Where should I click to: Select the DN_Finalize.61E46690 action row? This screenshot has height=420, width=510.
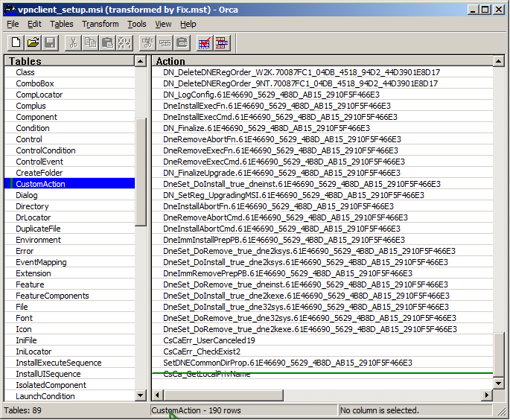[x=322, y=128]
